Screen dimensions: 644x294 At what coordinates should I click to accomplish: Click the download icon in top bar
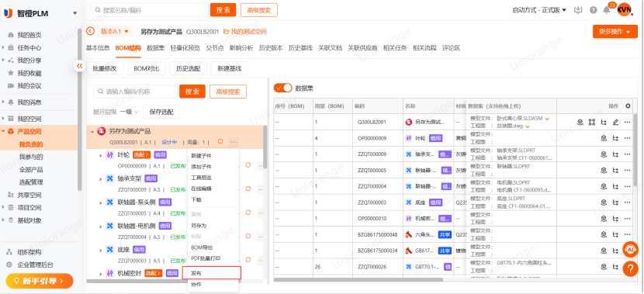click(x=578, y=10)
